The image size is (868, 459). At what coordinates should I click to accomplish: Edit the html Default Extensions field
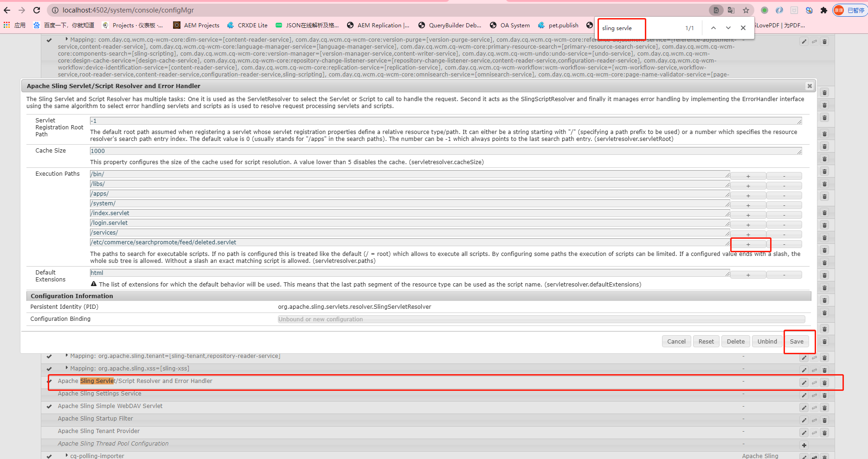coord(410,273)
